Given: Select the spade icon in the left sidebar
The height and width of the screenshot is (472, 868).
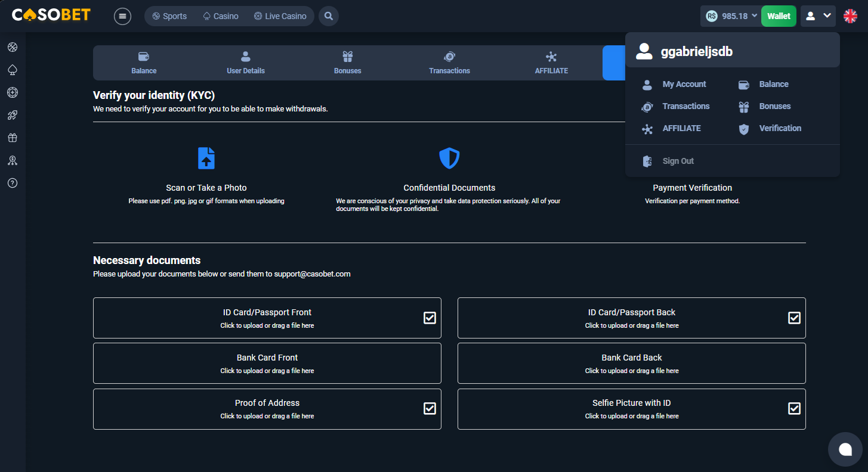Looking at the screenshot, I should click(13, 70).
